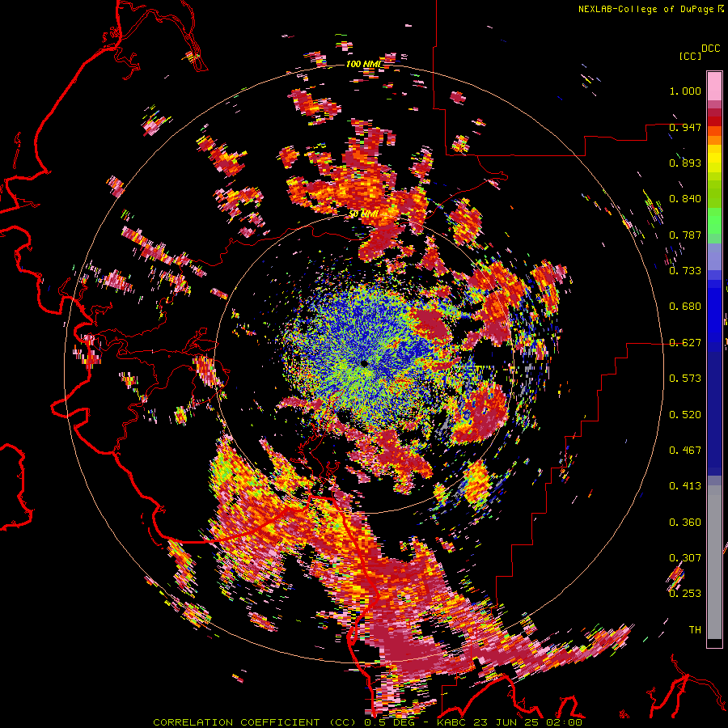Click the 50 NMI range ring label

point(363,214)
